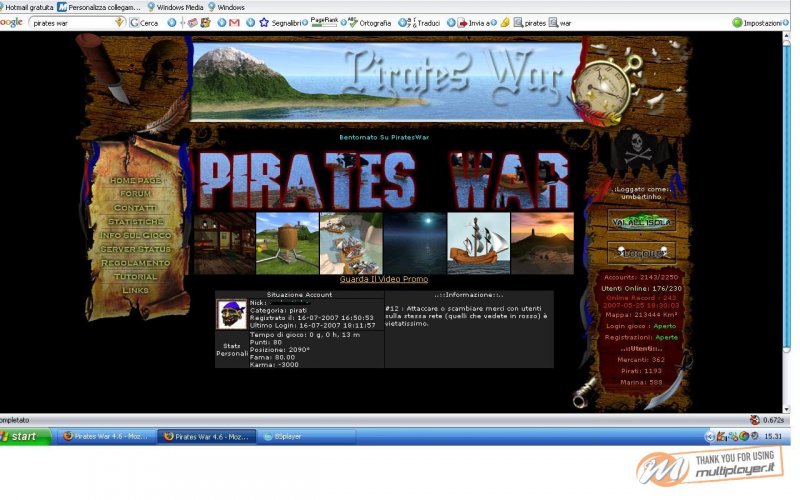Click the taskbar clock showing 15.31

click(x=773, y=436)
